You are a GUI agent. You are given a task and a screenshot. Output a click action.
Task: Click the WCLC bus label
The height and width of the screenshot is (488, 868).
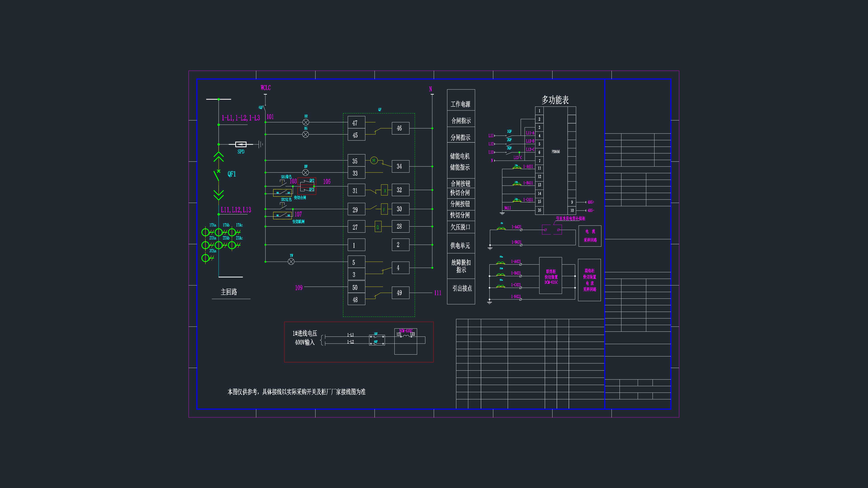tap(266, 88)
